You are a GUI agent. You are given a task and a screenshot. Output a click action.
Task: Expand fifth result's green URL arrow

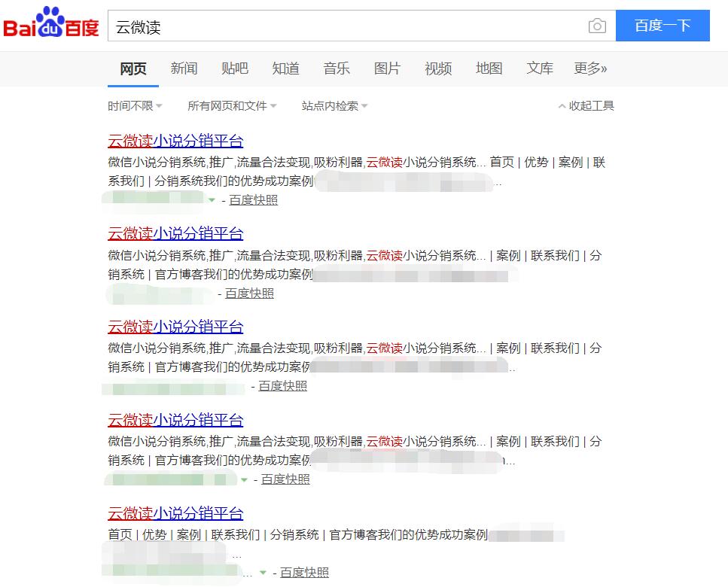pos(263,573)
